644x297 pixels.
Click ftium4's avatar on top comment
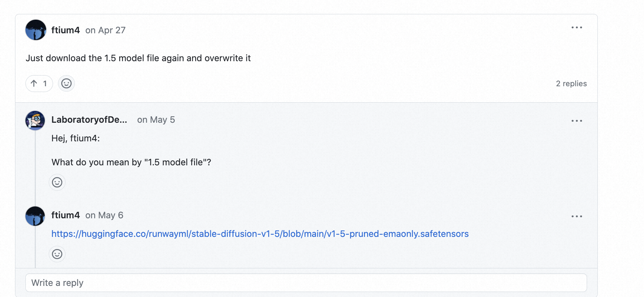36,30
